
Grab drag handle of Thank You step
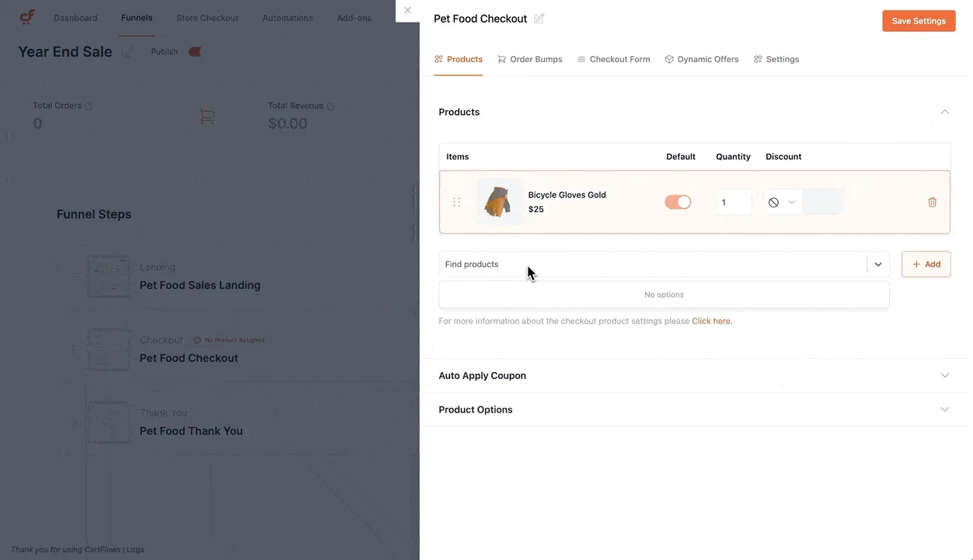(75, 423)
